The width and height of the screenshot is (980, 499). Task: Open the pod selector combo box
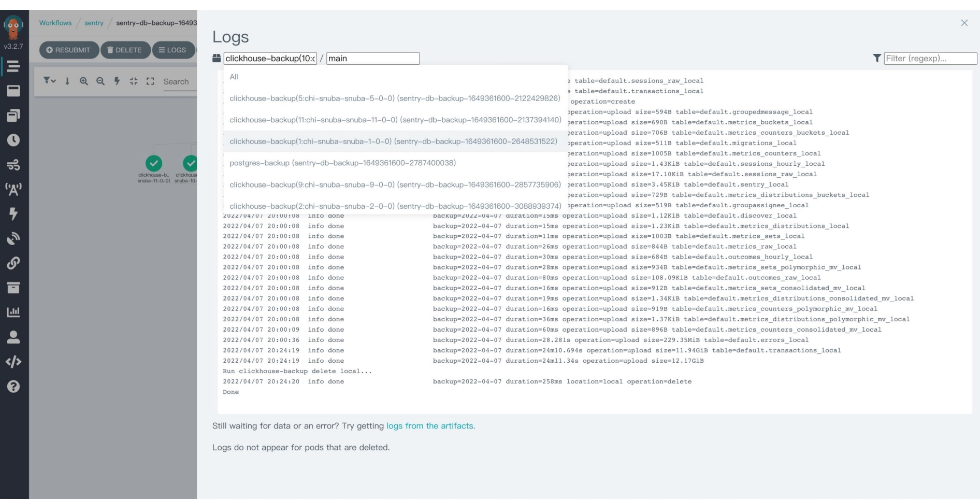[270, 59]
